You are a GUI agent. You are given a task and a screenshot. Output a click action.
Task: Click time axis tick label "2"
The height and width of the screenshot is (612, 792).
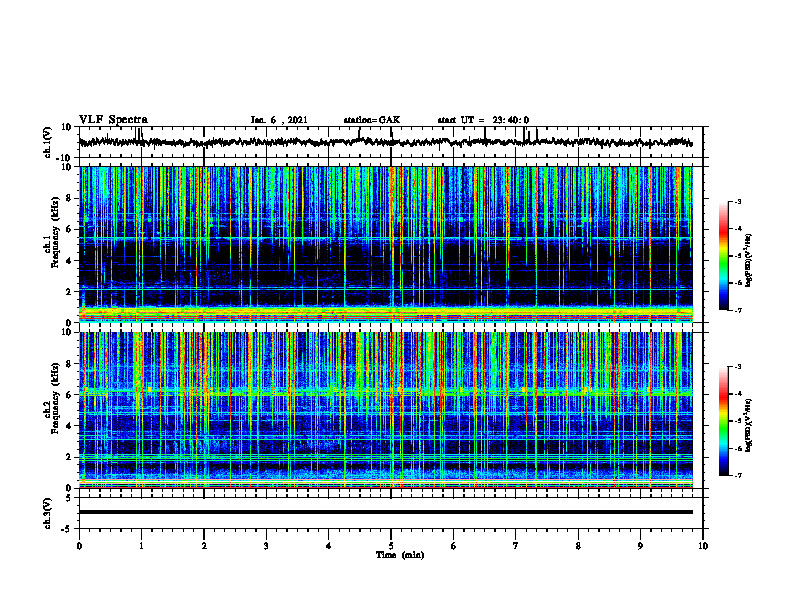coord(204,546)
